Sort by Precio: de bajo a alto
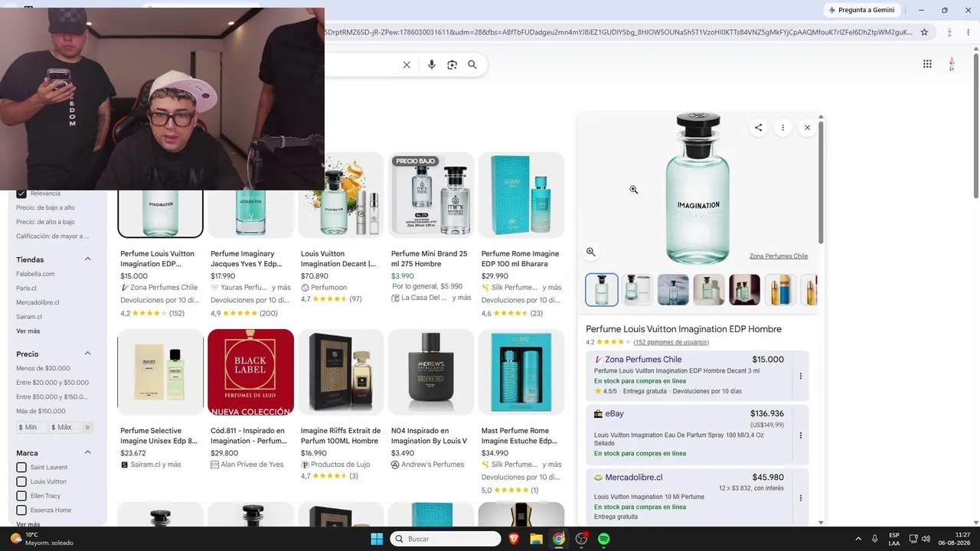Viewport: 980px width, 551px height. point(45,207)
